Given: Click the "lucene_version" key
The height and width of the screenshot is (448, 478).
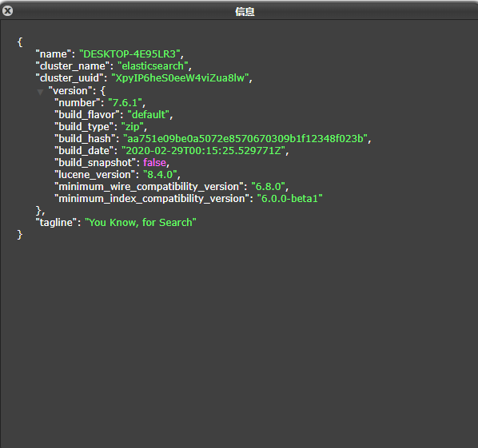Looking at the screenshot, I should 95,175.
